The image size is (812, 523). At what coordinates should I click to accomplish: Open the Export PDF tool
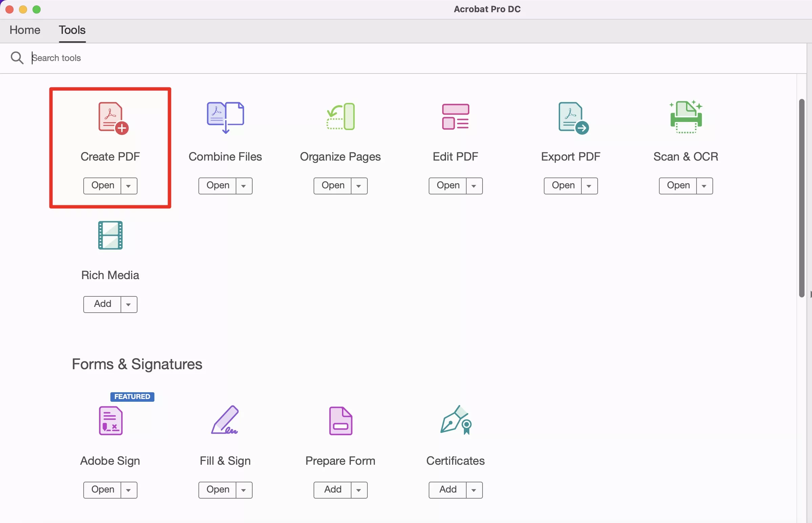(563, 185)
